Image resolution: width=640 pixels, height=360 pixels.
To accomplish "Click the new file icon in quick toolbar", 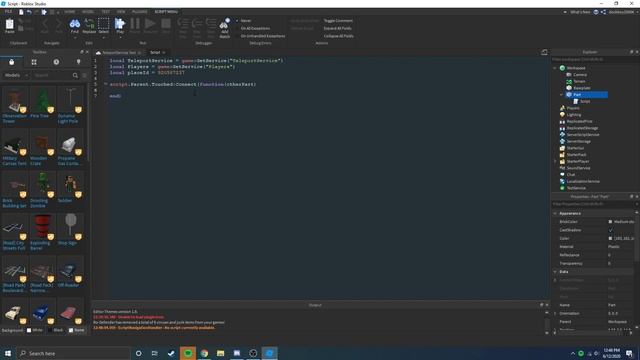I will [x=21, y=12].
